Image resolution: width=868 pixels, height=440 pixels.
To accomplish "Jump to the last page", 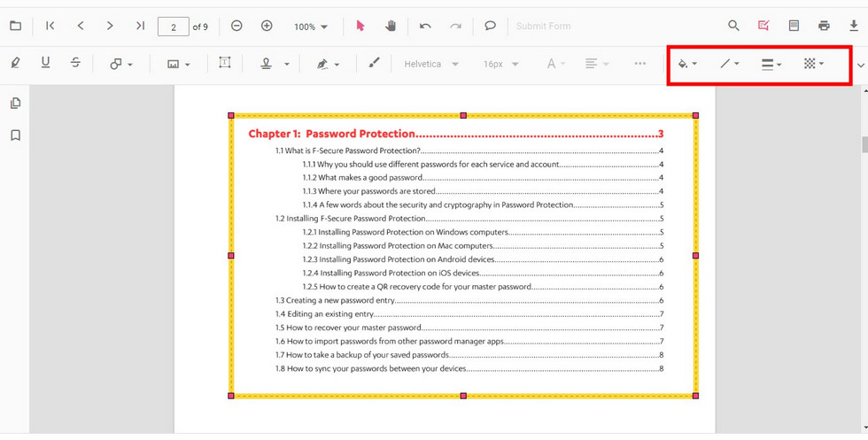I will pos(140,26).
